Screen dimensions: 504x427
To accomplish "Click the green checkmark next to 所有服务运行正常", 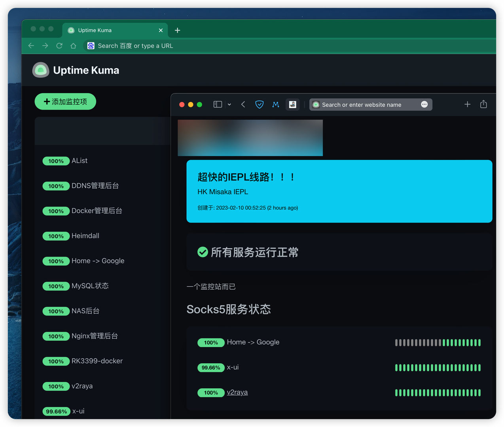I will (x=203, y=252).
